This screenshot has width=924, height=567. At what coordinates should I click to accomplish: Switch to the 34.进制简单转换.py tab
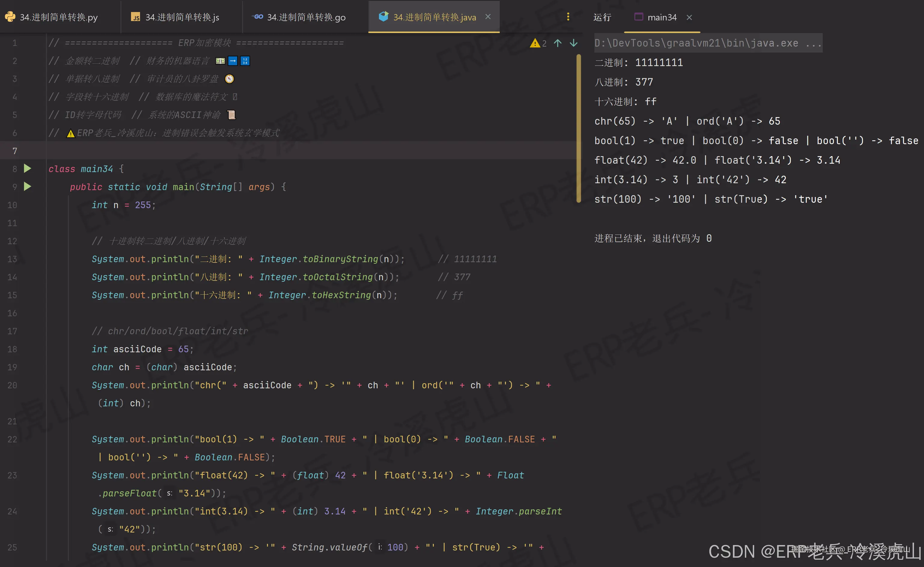pos(59,17)
